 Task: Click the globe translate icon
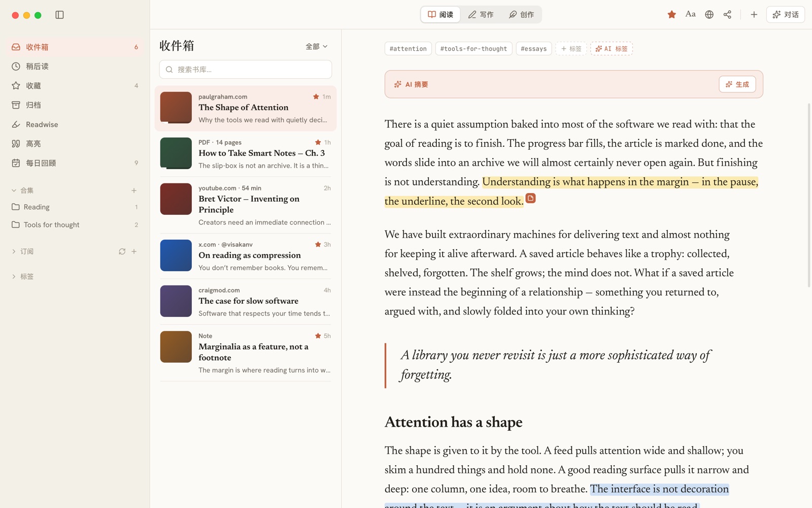[709, 15]
